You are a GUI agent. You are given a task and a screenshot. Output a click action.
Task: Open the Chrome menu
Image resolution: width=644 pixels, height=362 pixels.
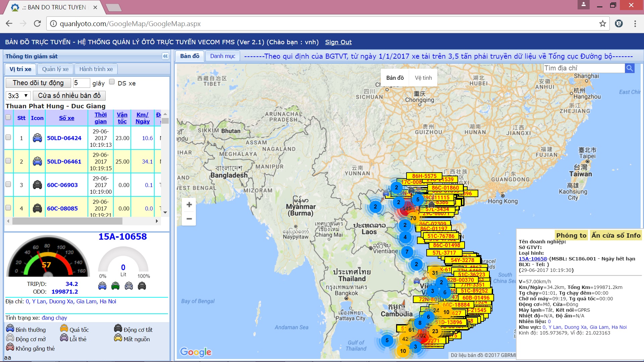[635, 23]
